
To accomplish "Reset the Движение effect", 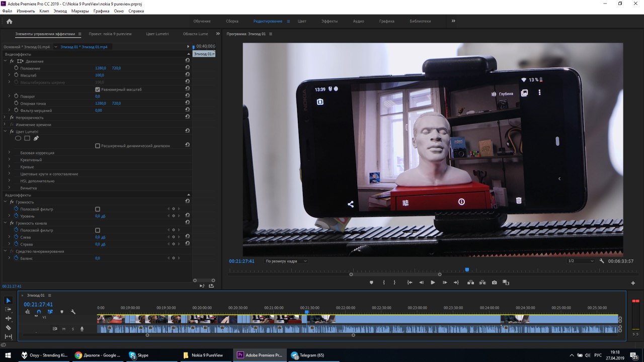I will pyautogui.click(x=187, y=60).
